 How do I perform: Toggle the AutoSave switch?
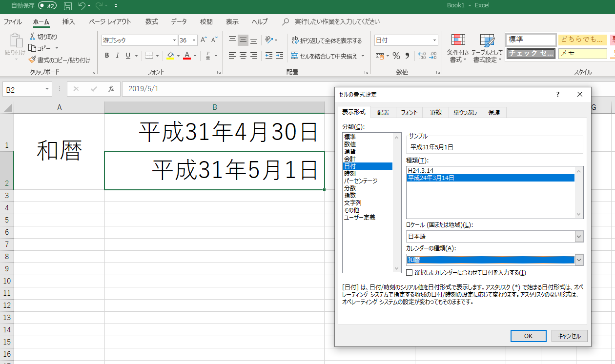pyautogui.click(x=47, y=6)
